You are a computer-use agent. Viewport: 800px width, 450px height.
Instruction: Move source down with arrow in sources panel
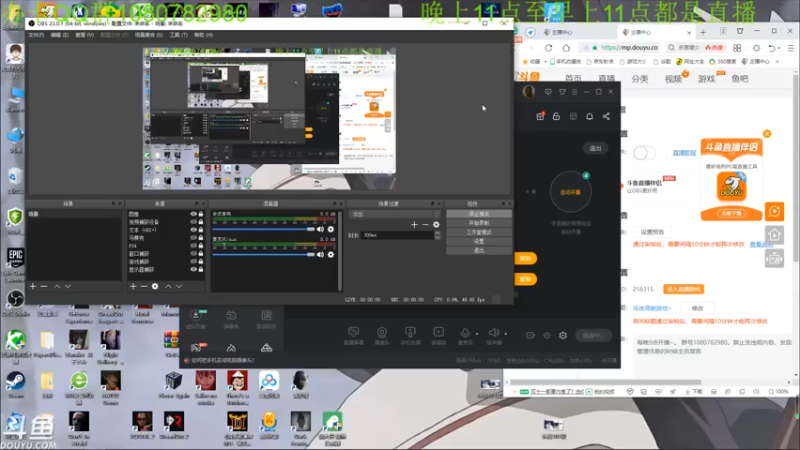tap(179, 286)
